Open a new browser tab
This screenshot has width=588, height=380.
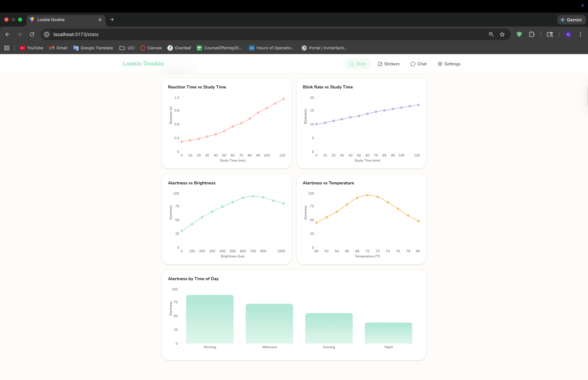pos(112,20)
